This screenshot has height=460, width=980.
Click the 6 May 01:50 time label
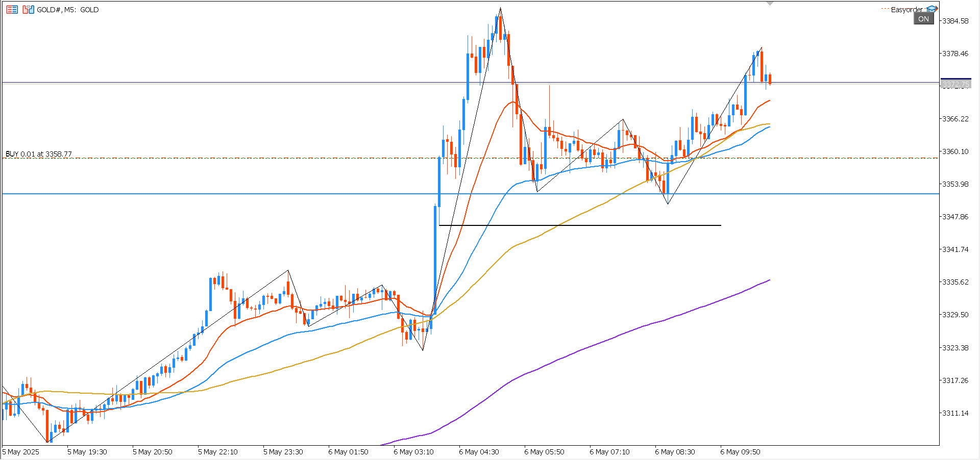pos(348,452)
